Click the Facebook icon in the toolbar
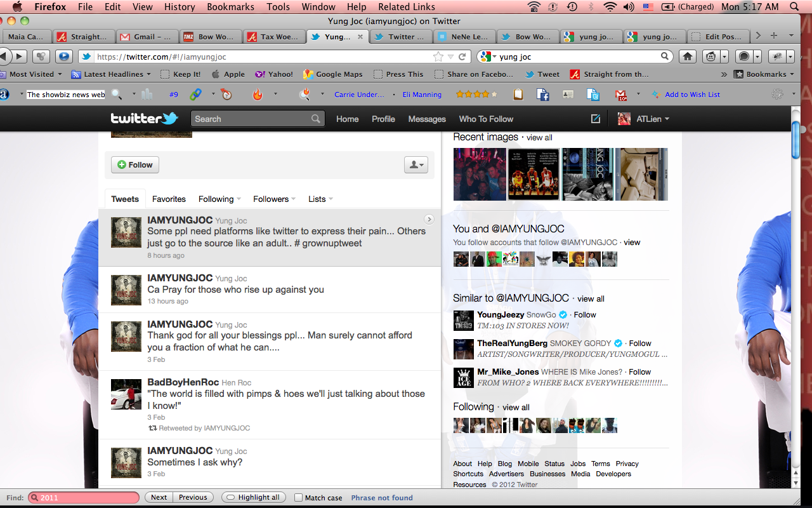This screenshot has height=508, width=812. (x=543, y=95)
